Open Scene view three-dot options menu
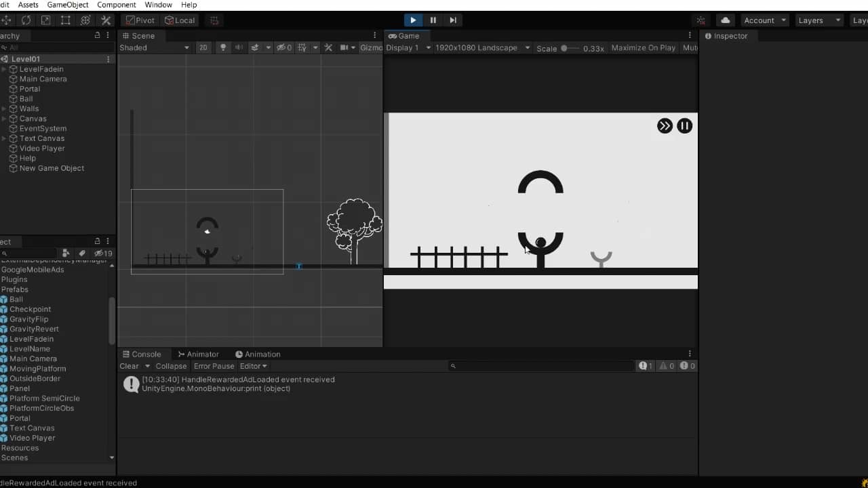This screenshot has height=488, width=868. (374, 36)
